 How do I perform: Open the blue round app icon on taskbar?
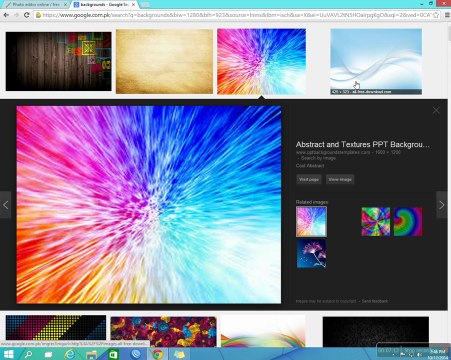(135, 354)
